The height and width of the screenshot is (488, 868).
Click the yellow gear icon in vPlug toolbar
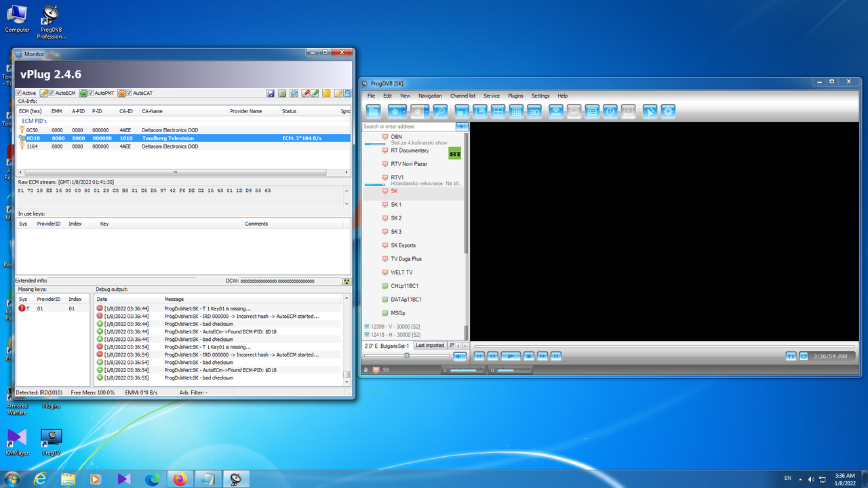click(326, 93)
